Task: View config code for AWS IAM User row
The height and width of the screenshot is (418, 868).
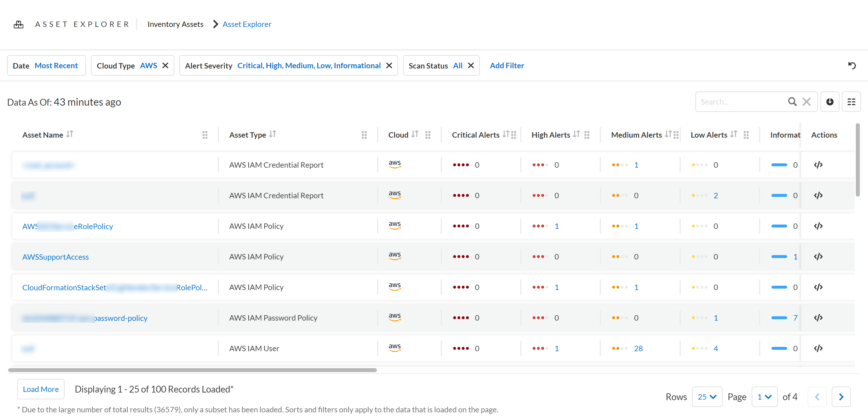Action: (818, 349)
